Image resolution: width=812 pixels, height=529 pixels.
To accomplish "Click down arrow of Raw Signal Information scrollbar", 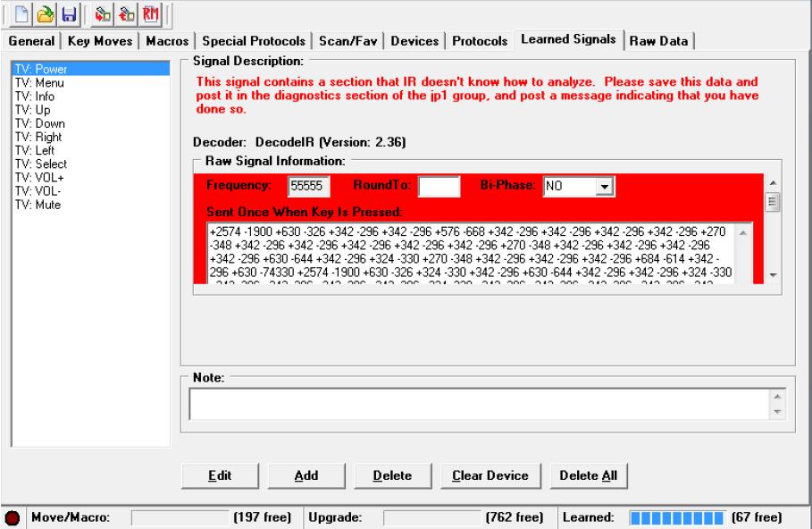I will (x=773, y=275).
